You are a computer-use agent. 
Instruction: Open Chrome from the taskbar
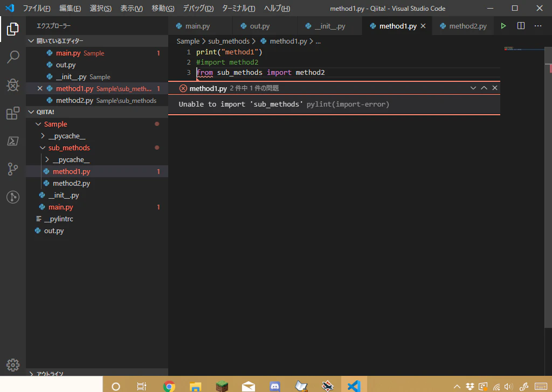coord(169,387)
